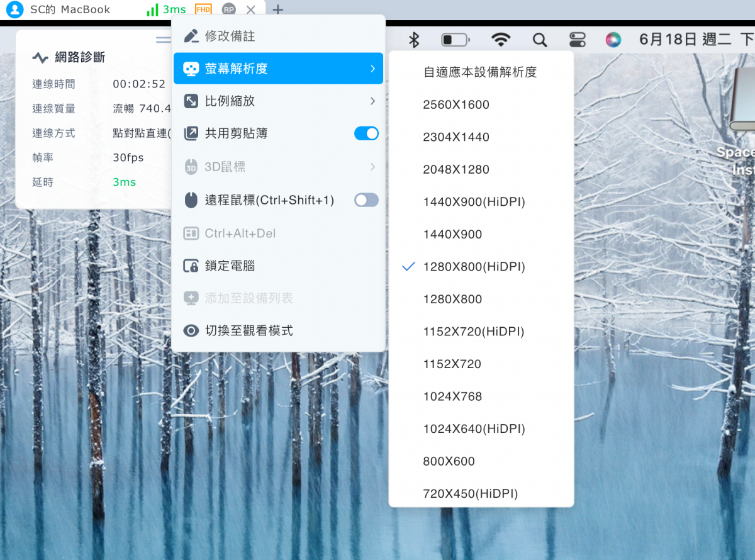Screen dimensions: 755x560
Task: Click the 3ms latency indicator in the tab
Action: 174,10
